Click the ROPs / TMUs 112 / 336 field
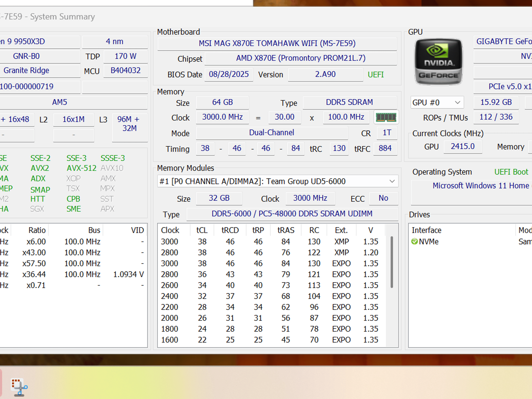532x399 pixels. pos(496,117)
